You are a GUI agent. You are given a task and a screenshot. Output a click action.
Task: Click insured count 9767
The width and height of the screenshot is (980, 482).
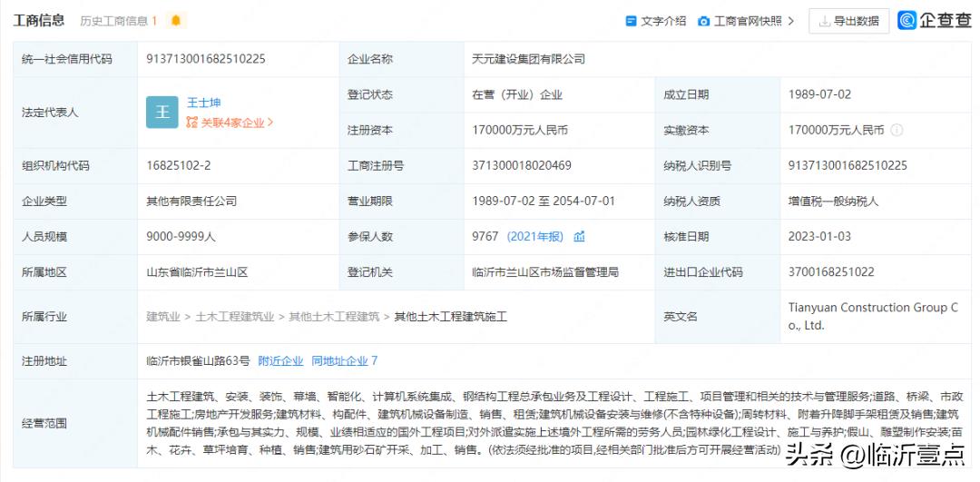485,236
